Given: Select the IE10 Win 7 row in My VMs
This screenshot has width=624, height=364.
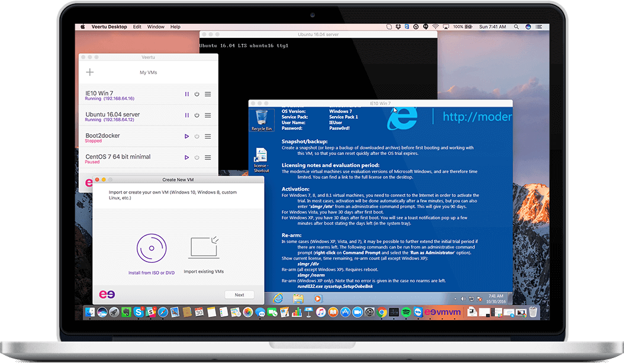Looking at the screenshot, I should pos(148,95).
